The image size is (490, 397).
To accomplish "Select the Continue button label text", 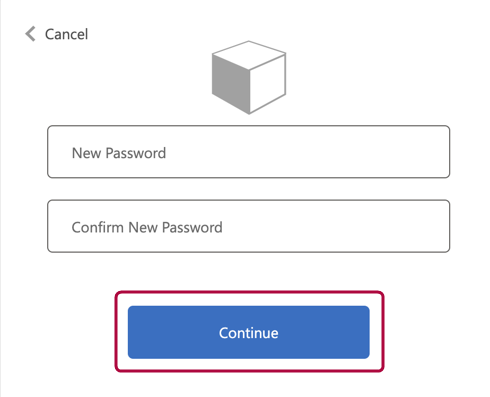I will pyautogui.click(x=249, y=333).
